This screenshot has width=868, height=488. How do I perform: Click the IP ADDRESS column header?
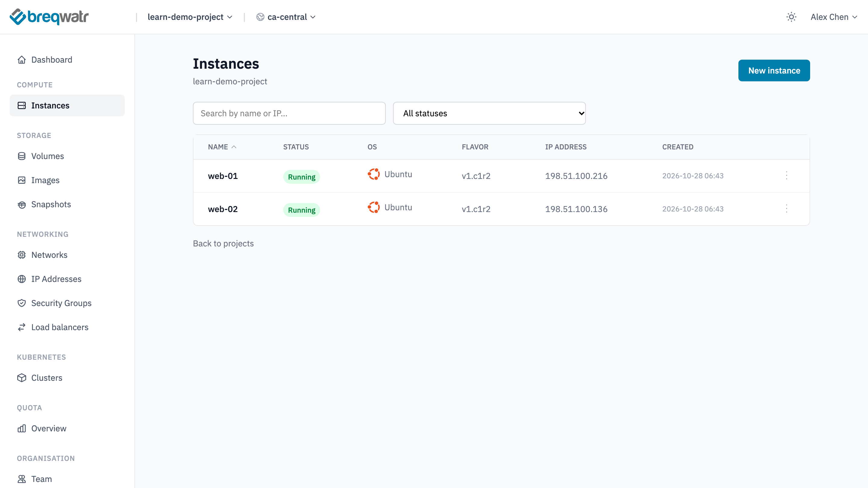click(566, 147)
